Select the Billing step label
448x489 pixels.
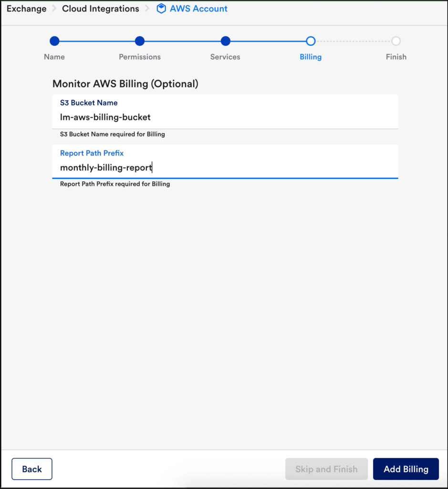(x=311, y=57)
